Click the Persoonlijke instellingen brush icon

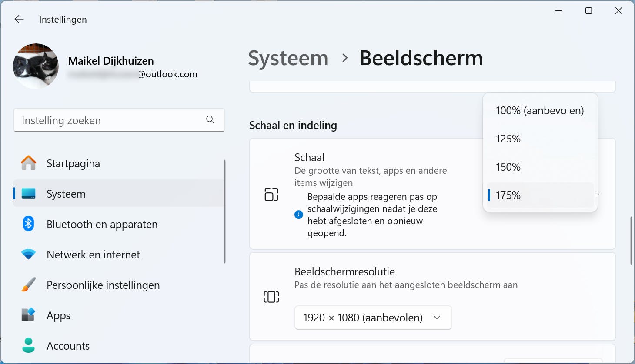29,285
